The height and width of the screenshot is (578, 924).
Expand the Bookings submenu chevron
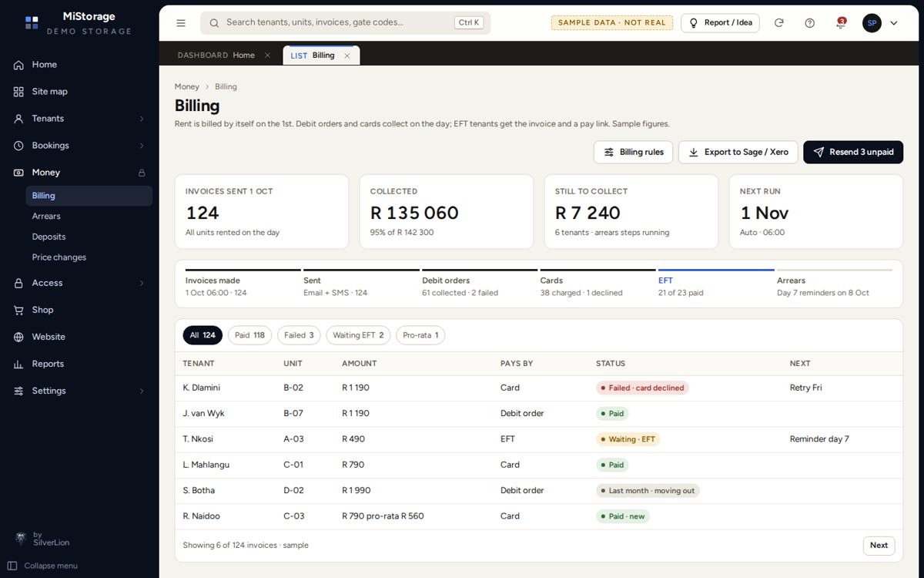(x=142, y=146)
